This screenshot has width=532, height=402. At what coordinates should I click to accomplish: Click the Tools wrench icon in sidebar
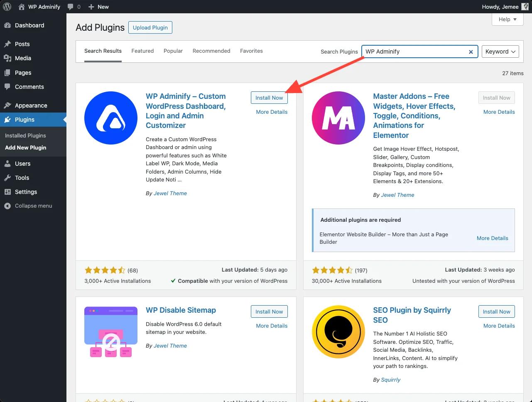coord(7,178)
